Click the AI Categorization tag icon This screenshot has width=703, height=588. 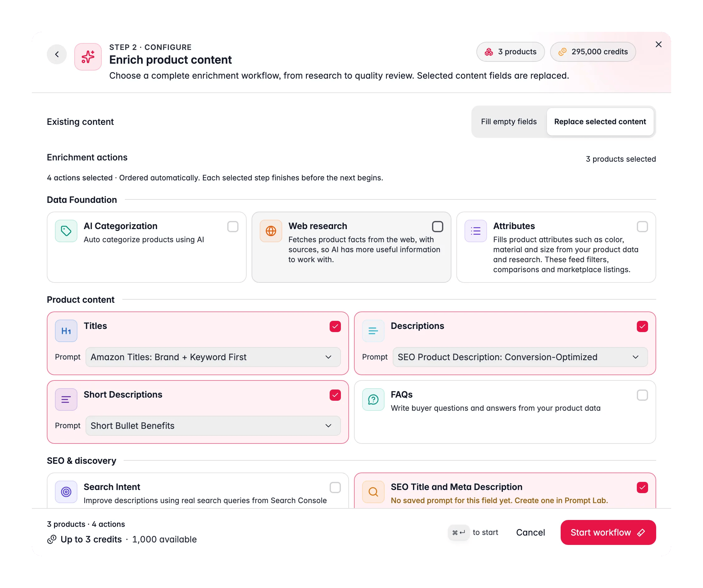66,231
